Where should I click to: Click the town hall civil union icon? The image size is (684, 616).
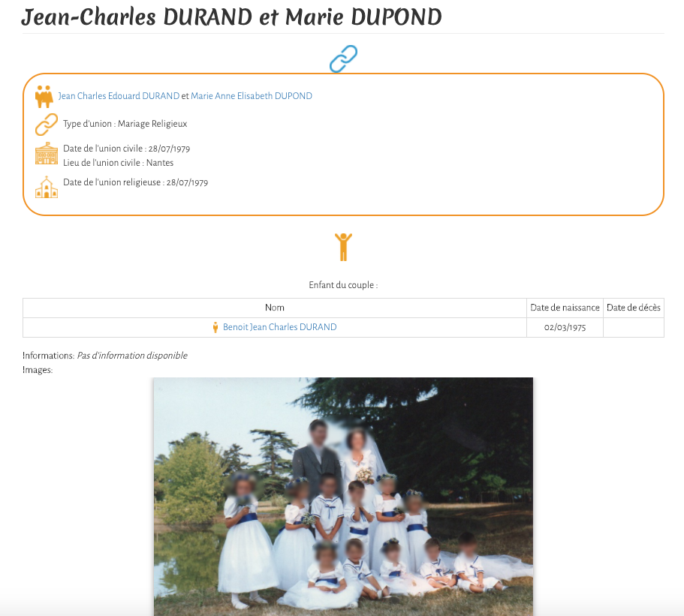coord(47,154)
